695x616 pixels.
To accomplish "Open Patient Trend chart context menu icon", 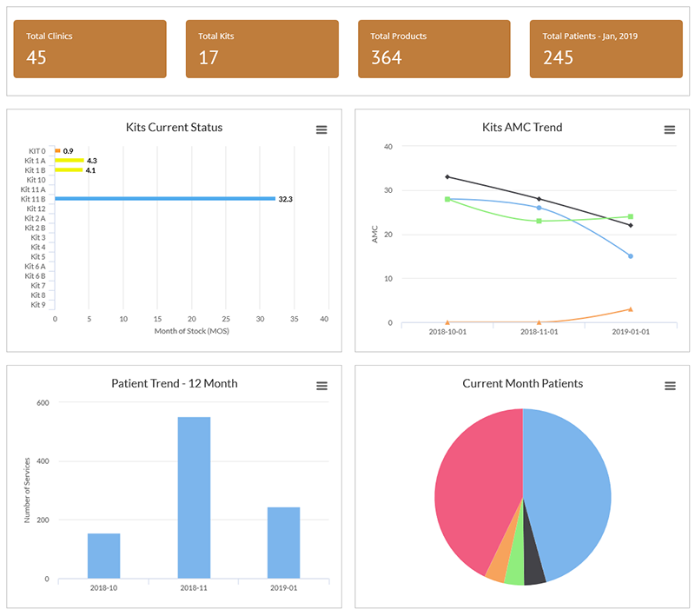I will coord(321,386).
